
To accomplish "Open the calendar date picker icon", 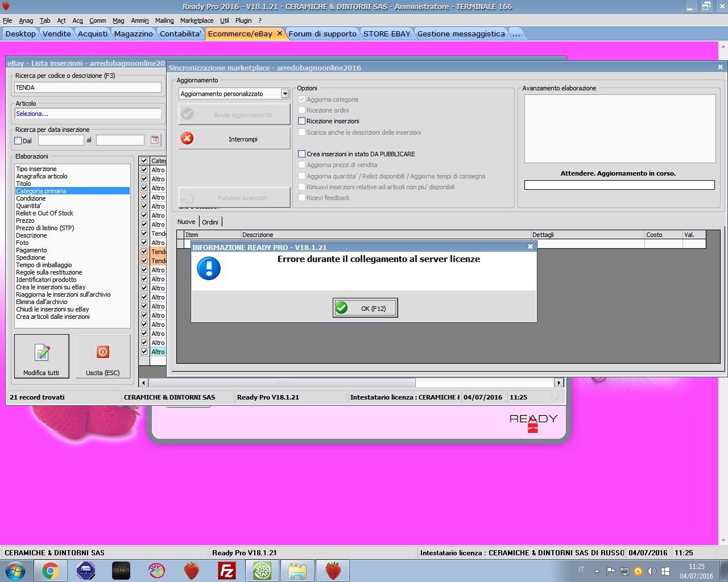I will 155,140.
